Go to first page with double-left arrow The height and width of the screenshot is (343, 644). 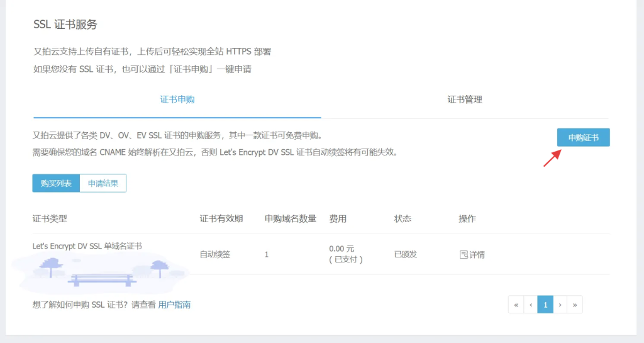(516, 305)
